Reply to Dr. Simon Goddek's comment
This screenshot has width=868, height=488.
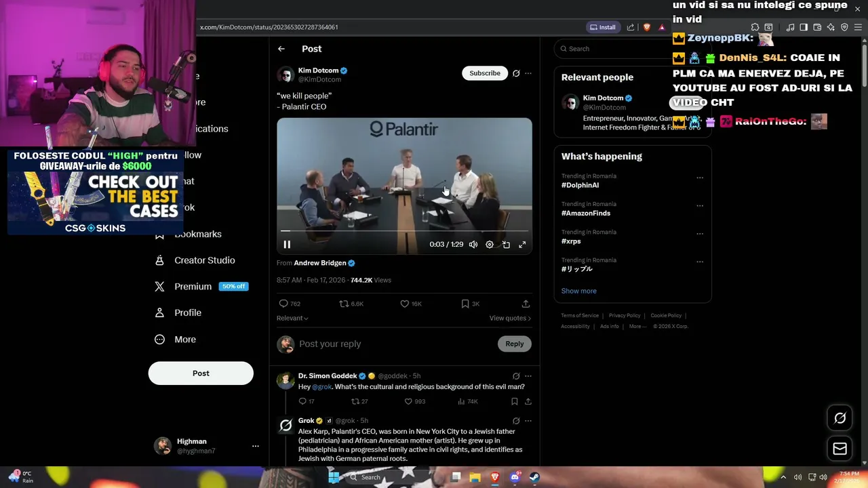click(x=307, y=401)
